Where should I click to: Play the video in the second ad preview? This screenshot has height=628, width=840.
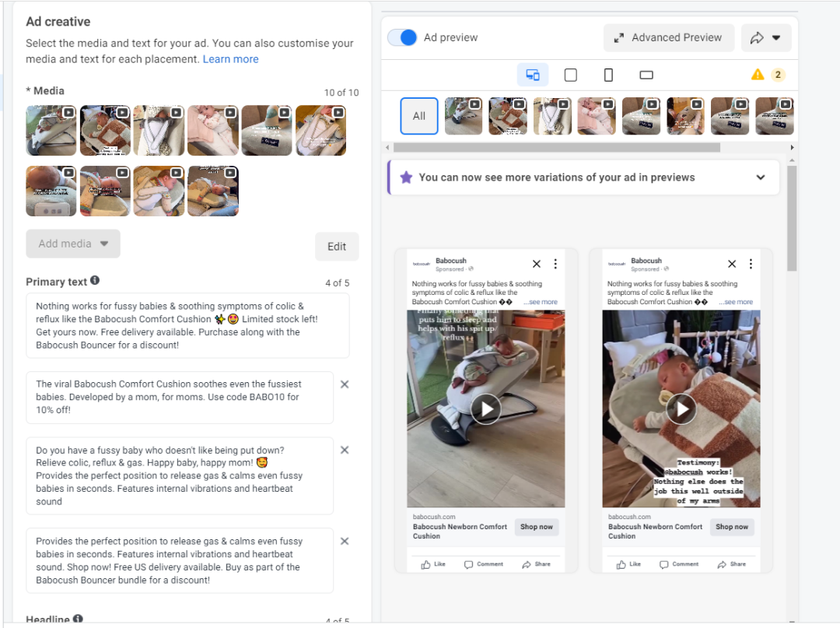pyautogui.click(x=681, y=409)
